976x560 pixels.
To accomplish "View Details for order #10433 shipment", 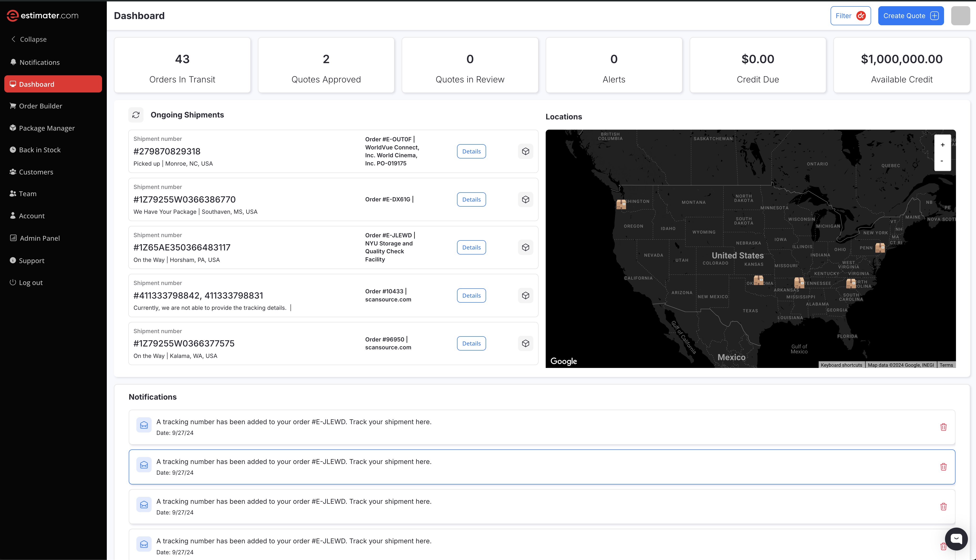I will click(x=471, y=295).
